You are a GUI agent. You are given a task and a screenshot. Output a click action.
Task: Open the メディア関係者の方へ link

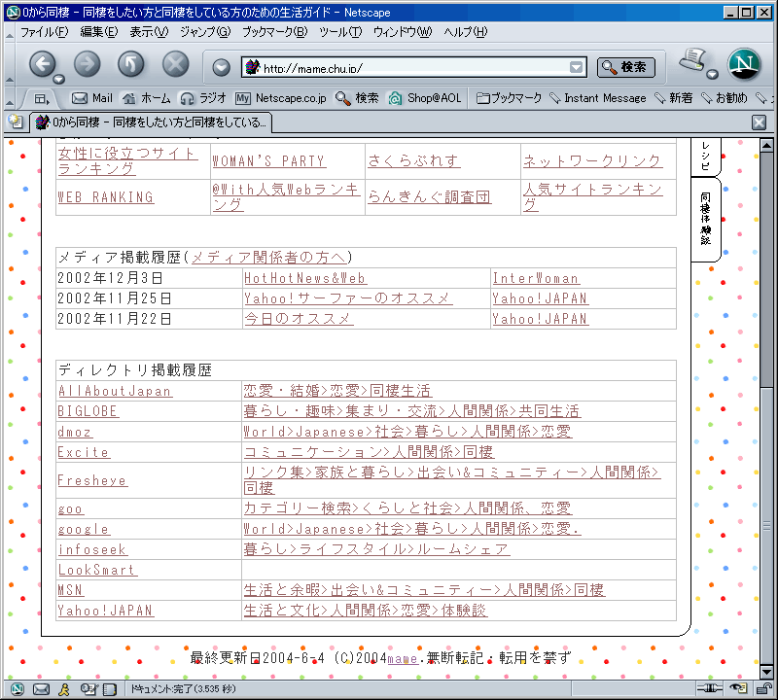pyautogui.click(x=268, y=258)
